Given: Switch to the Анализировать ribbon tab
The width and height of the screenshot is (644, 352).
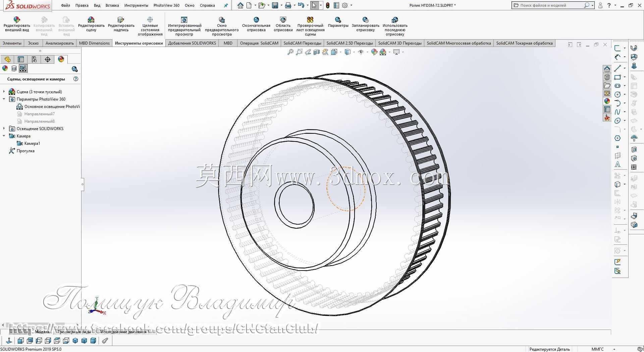Looking at the screenshot, I should click(x=60, y=43).
